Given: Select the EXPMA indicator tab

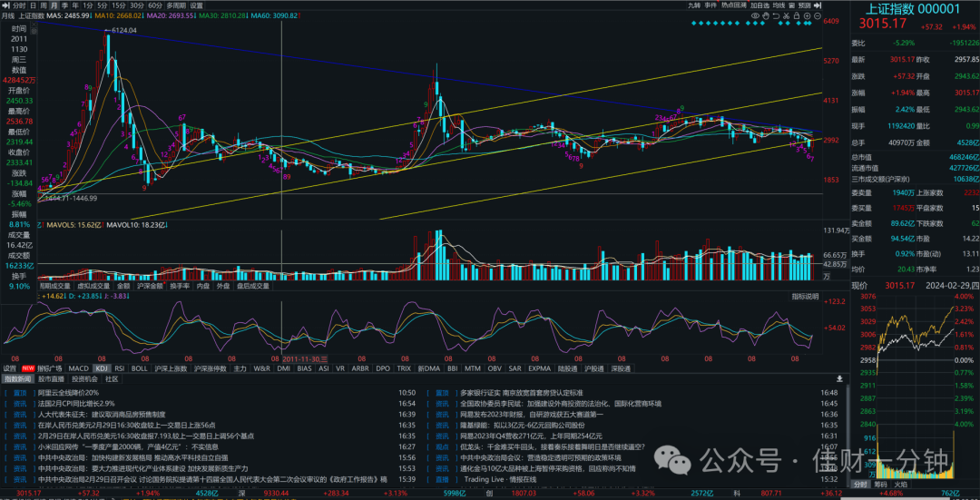Looking at the screenshot, I should pyautogui.click(x=539, y=368).
